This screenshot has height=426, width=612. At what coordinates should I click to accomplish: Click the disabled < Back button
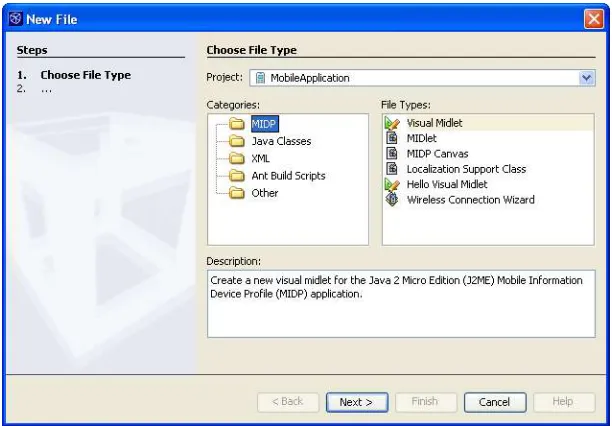[x=288, y=402]
